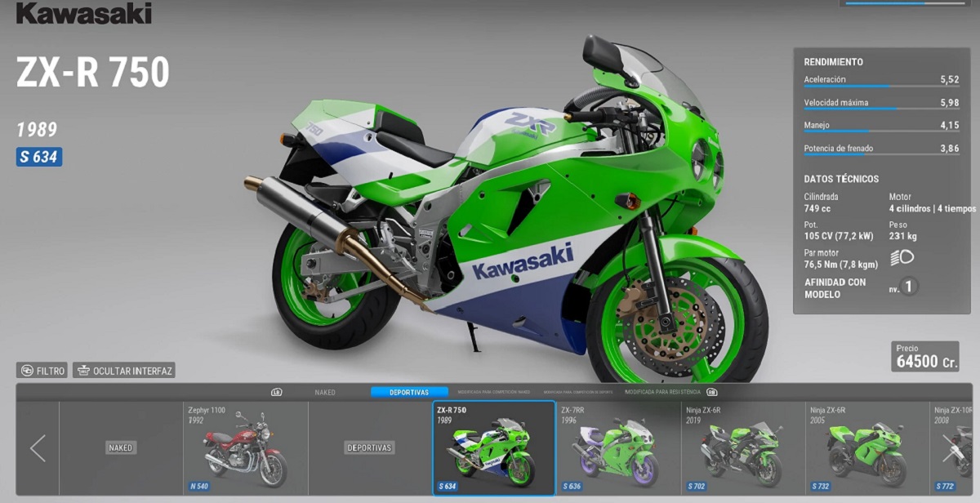Click the ZX-R 750 model title
This screenshot has width=980, height=503.
(x=92, y=73)
